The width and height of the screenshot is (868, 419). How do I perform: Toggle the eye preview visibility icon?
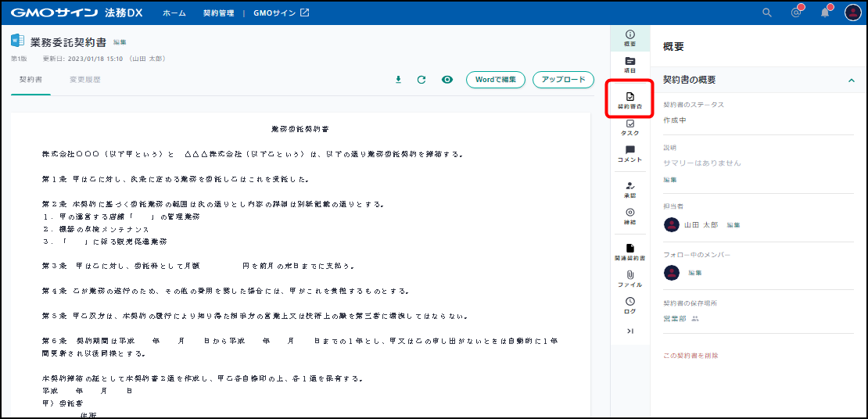click(x=447, y=80)
